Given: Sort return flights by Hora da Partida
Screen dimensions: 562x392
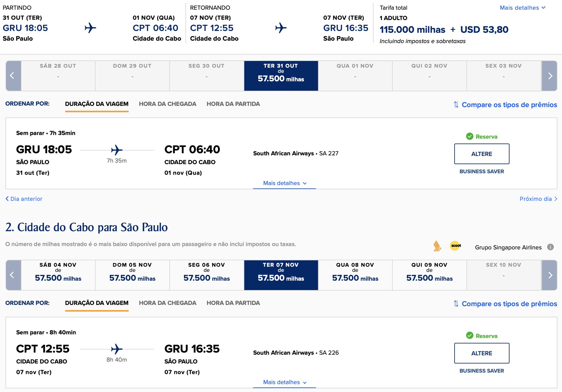Looking at the screenshot, I should [233, 303].
